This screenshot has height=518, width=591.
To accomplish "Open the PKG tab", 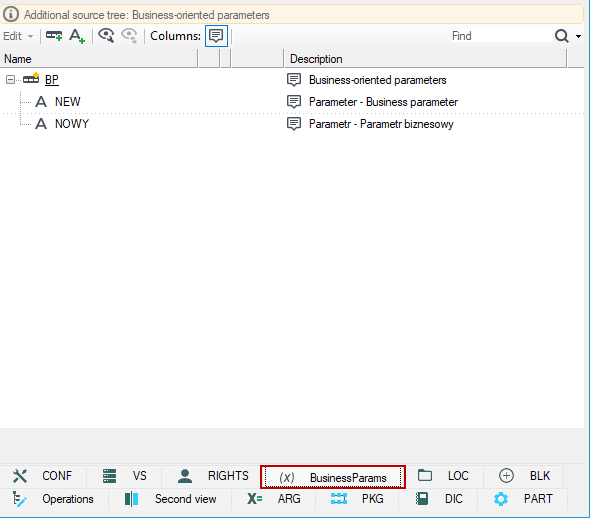I will coord(357,499).
